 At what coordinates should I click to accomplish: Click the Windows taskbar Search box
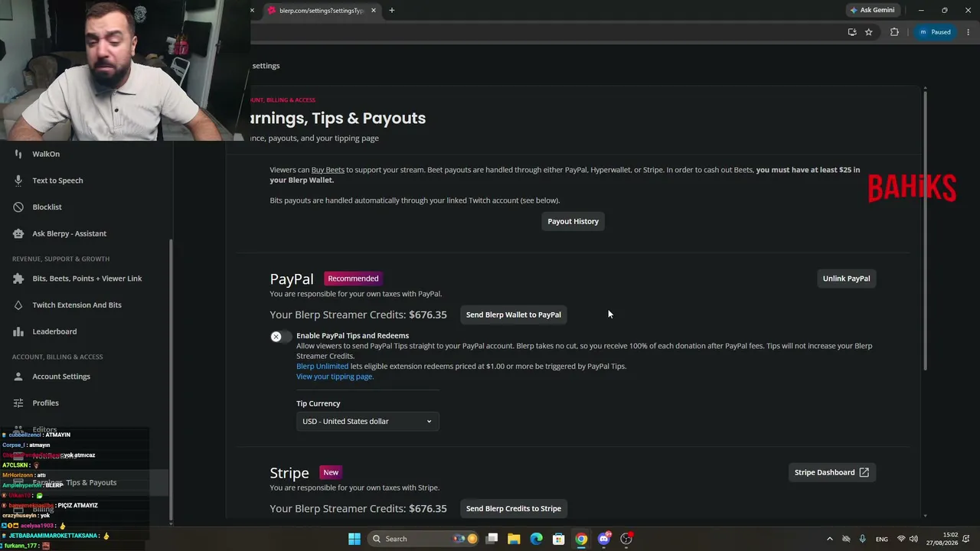click(421, 539)
